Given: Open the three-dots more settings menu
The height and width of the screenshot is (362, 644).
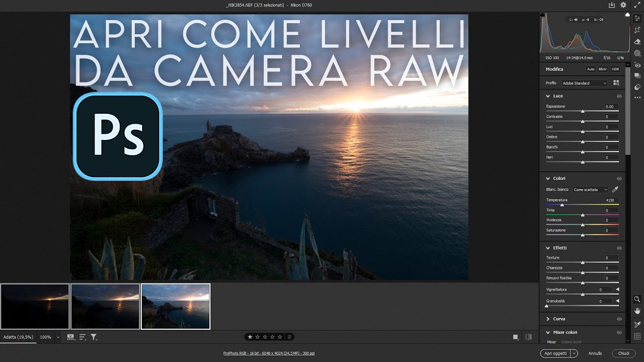Looking at the screenshot, I should [x=637, y=97].
